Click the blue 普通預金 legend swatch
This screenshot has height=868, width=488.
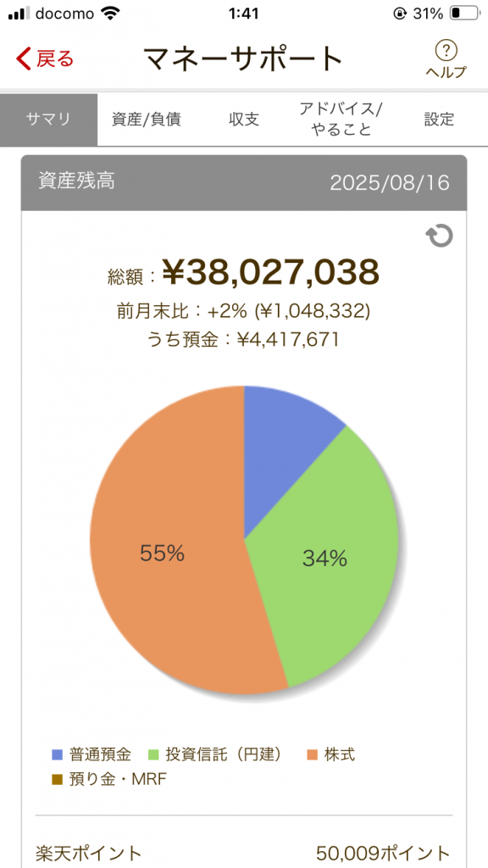57,754
